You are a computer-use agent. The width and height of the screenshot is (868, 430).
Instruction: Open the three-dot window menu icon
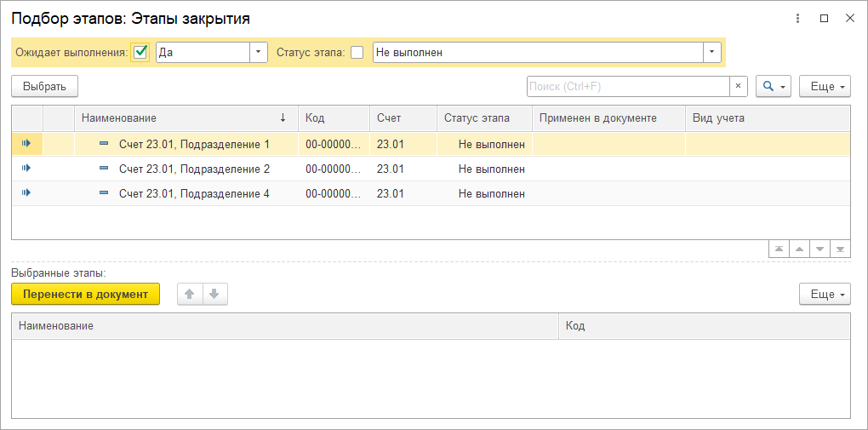[797, 18]
